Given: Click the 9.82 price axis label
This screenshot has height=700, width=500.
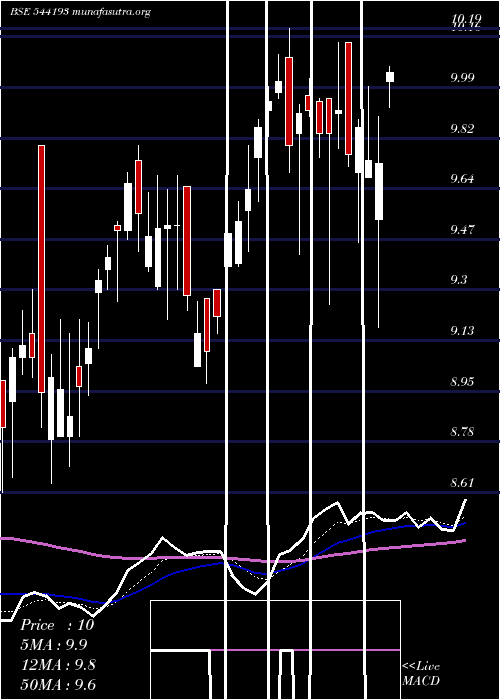Looking at the screenshot, I should (x=462, y=129).
